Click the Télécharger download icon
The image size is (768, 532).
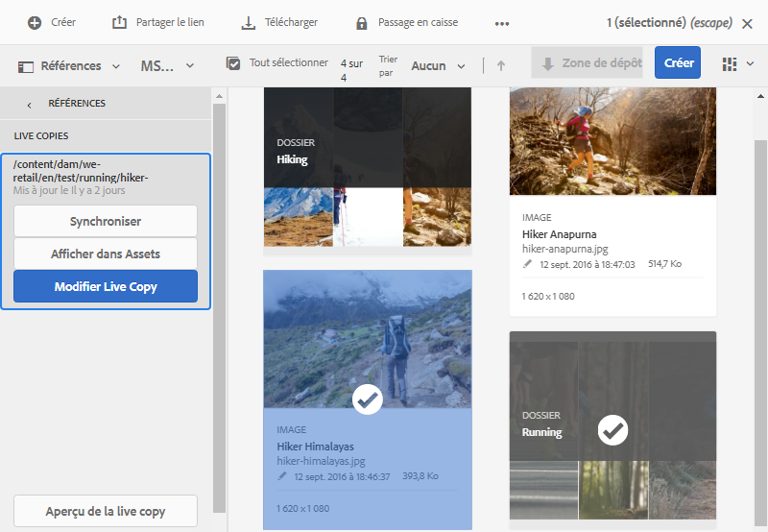click(249, 22)
